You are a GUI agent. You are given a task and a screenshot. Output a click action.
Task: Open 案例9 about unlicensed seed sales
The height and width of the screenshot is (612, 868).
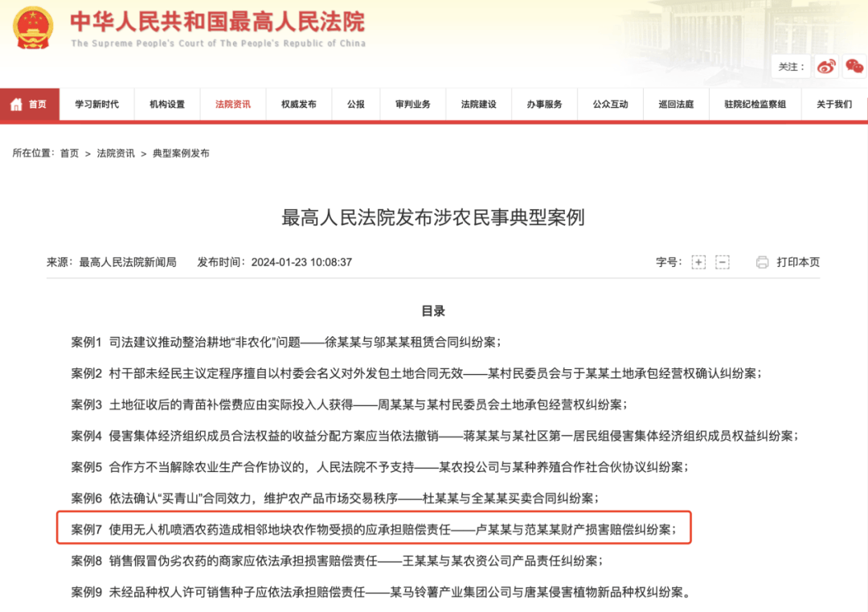(x=381, y=594)
